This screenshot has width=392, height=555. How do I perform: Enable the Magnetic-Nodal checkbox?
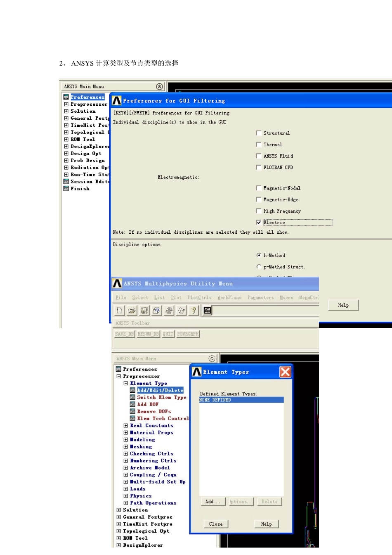point(259,188)
